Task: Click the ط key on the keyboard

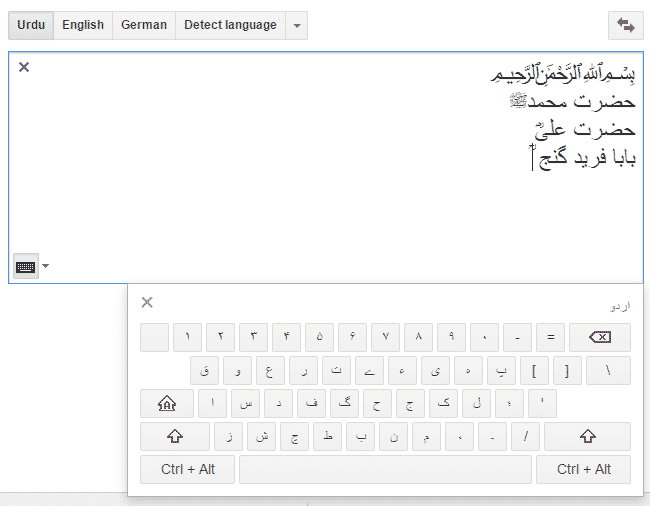Action: click(327, 436)
